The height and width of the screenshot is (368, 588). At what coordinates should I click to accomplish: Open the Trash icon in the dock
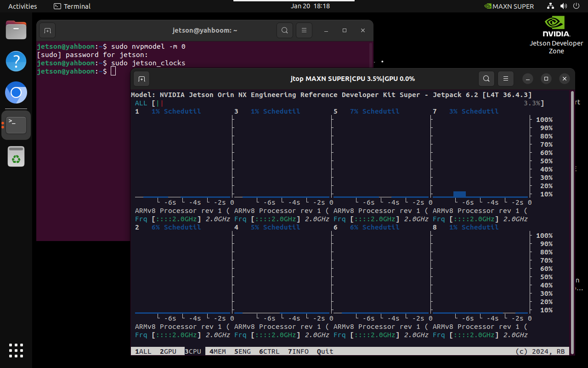click(16, 156)
